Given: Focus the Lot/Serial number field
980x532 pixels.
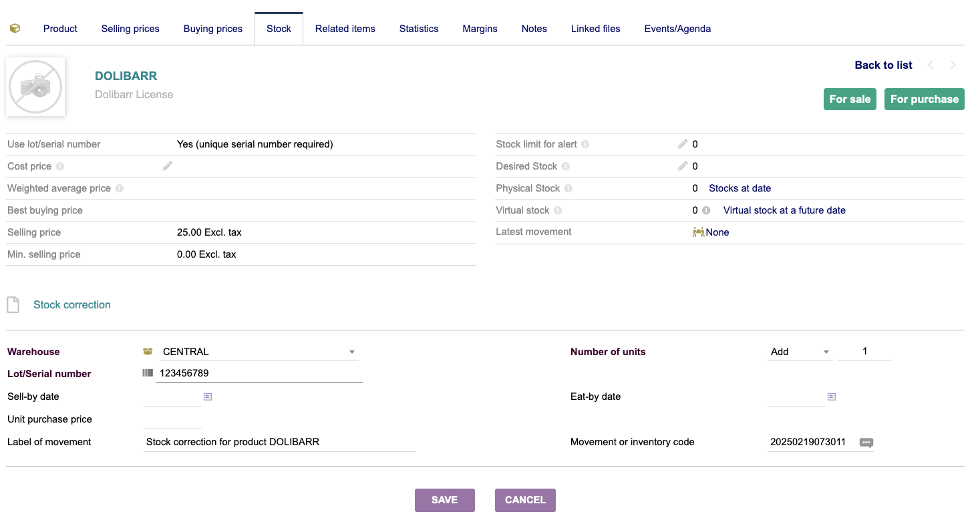Looking at the screenshot, I should (259, 373).
